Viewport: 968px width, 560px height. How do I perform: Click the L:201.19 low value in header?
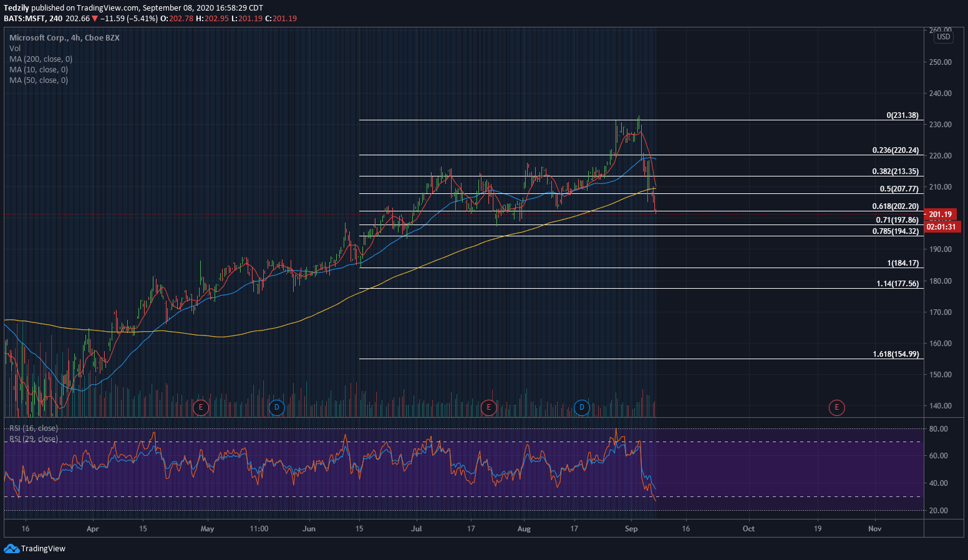tap(247, 19)
